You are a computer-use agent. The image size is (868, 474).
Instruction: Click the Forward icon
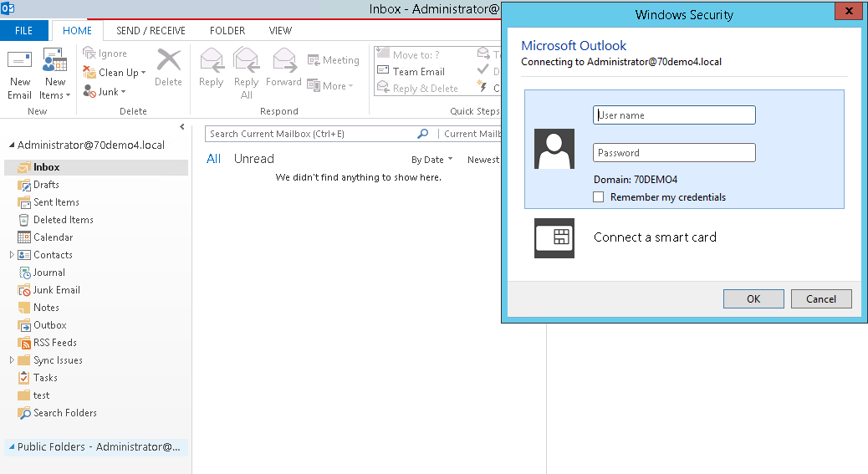284,59
